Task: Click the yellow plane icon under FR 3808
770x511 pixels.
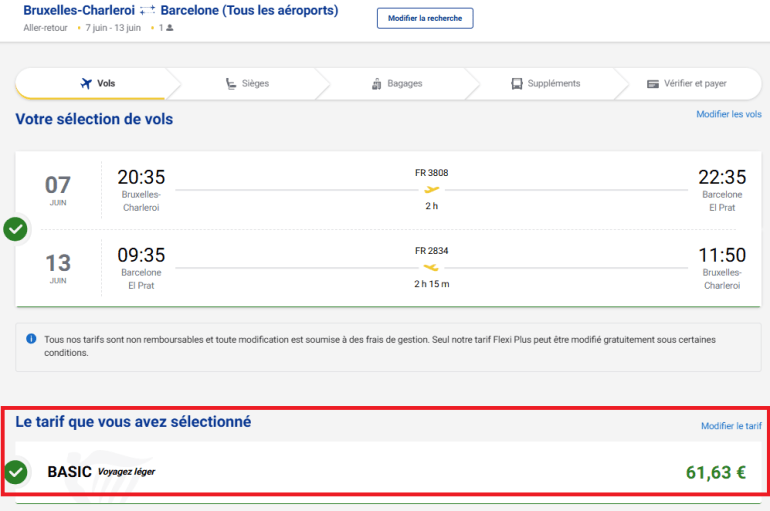Action: (x=432, y=190)
